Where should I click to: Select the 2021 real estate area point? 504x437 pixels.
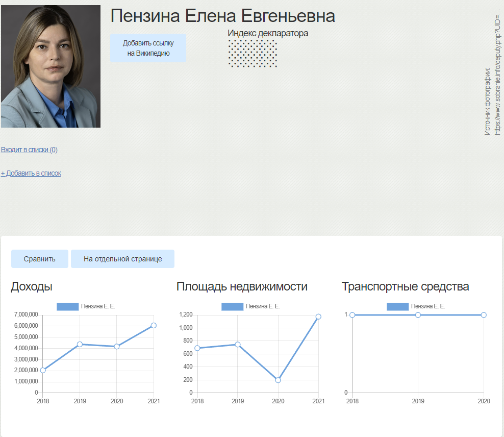click(318, 317)
